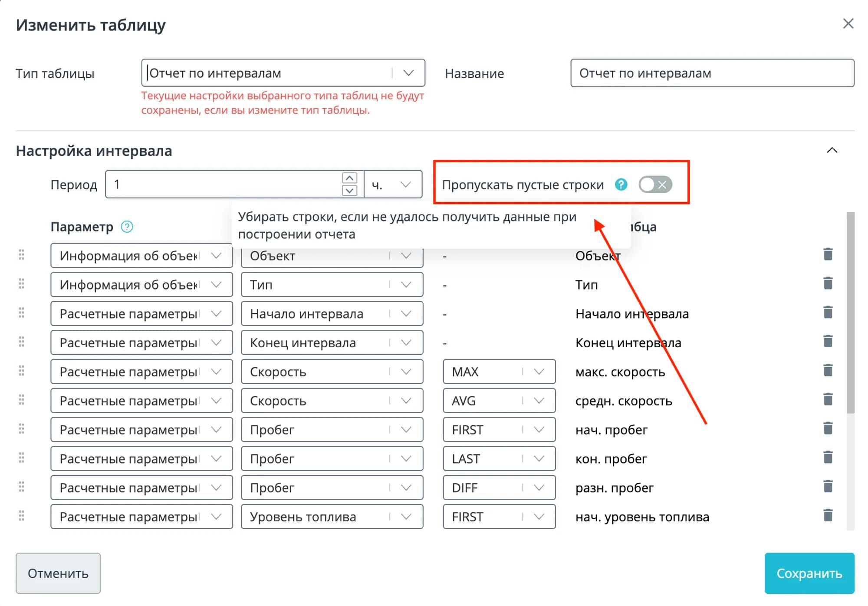868x606 pixels.
Task: Toggle 'Пропускать пустые строки' switch
Action: [x=655, y=184]
